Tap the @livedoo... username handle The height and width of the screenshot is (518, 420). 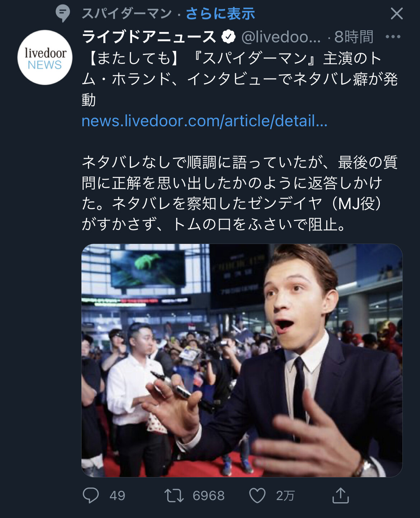point(281,37)
